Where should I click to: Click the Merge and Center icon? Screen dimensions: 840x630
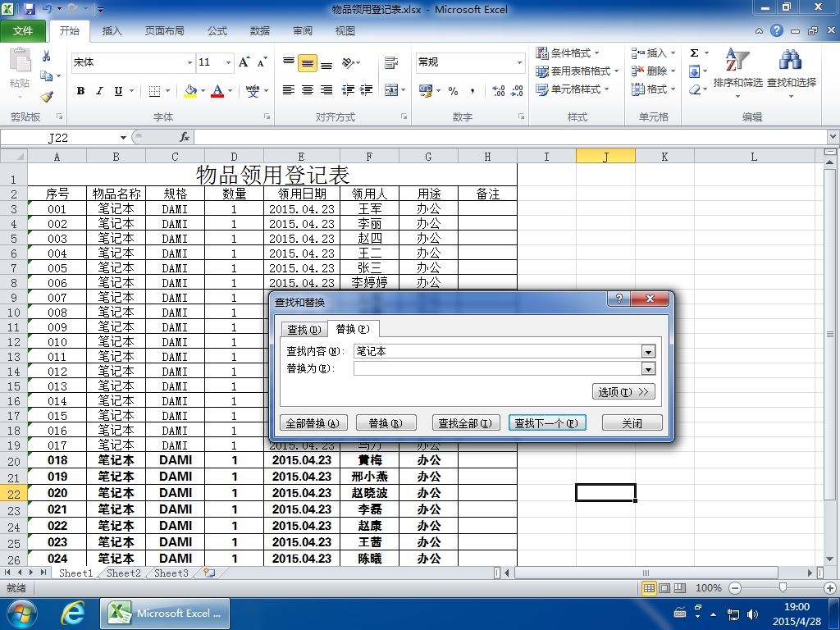click(x=391, y=90)
